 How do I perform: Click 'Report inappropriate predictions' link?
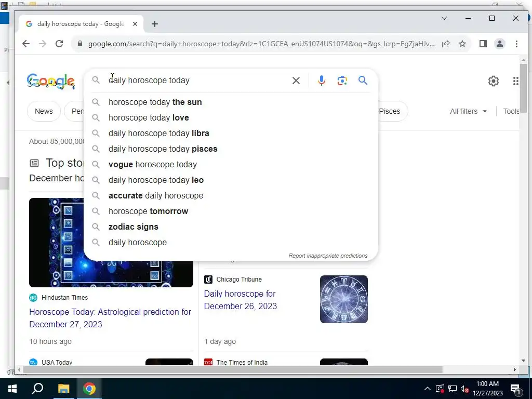328,256
